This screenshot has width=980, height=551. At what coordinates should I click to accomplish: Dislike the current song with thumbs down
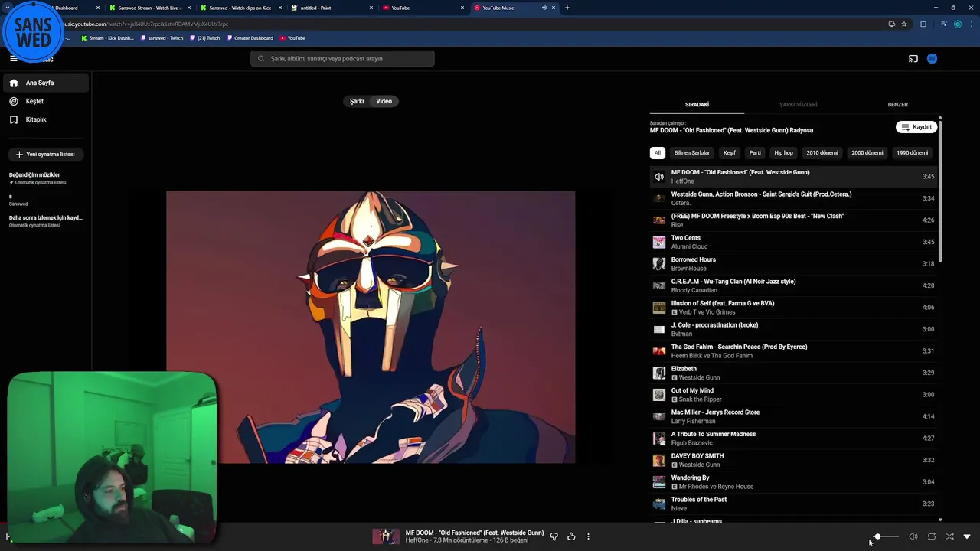click(554, 536)
